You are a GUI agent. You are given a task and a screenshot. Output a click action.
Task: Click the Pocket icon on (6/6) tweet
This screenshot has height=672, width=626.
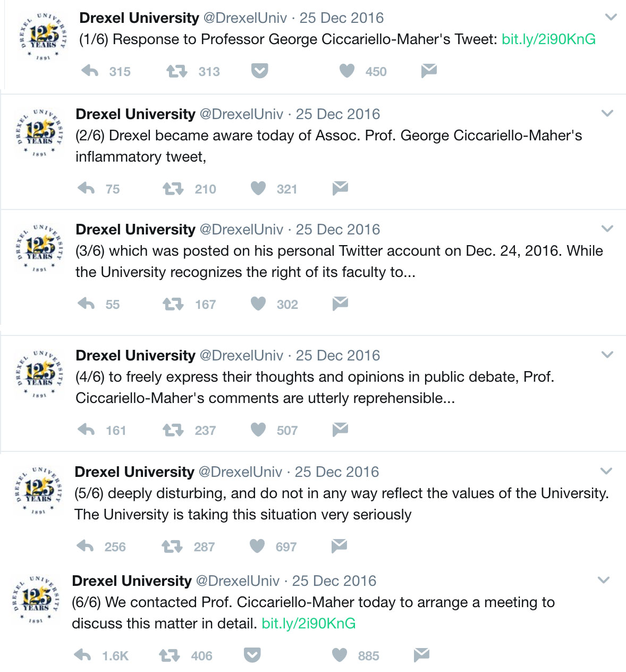(252, 655)
